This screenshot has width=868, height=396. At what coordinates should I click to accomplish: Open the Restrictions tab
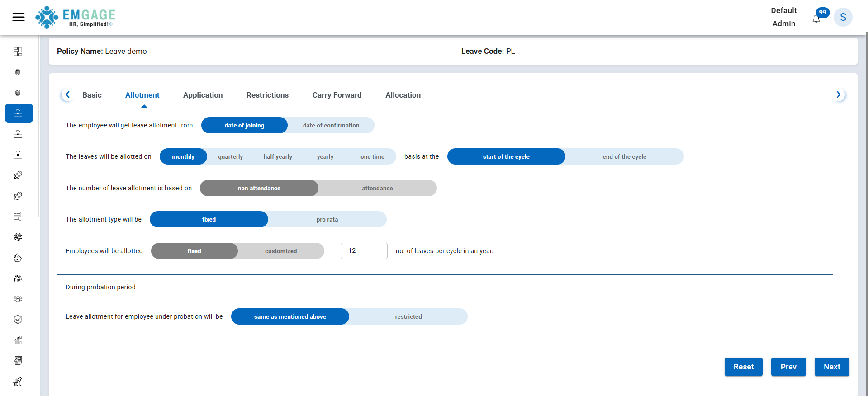(267, 95)
